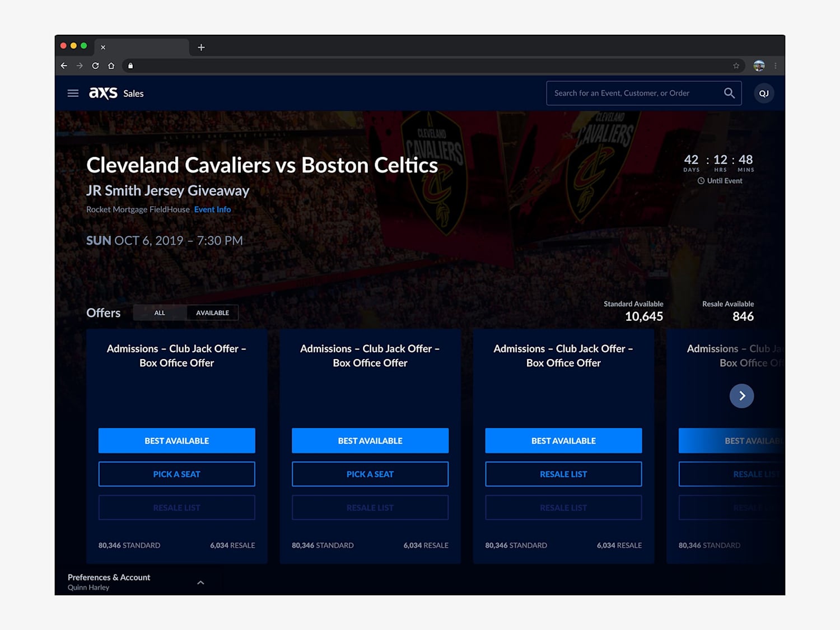Screen dimensions: 840x630
Task: Show only AVAILABLE offers
Action: tap(212, 312)
